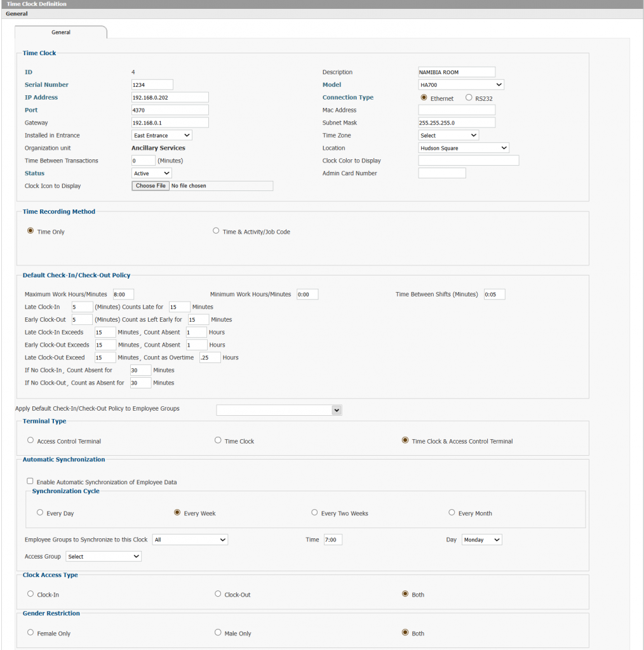Click the Time Between Shifts field
Screen dimensions: 644x650
pyautogui.click(x=494, y=295)
